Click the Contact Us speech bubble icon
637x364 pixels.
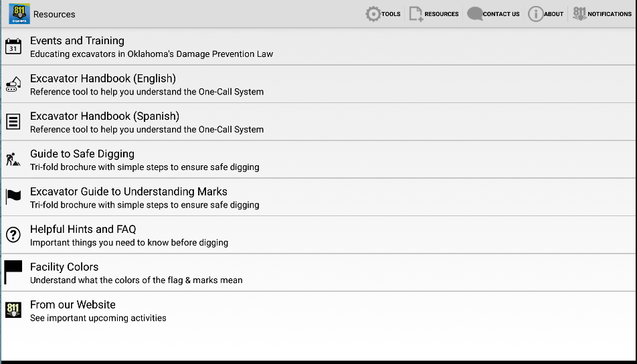point(474,14)
